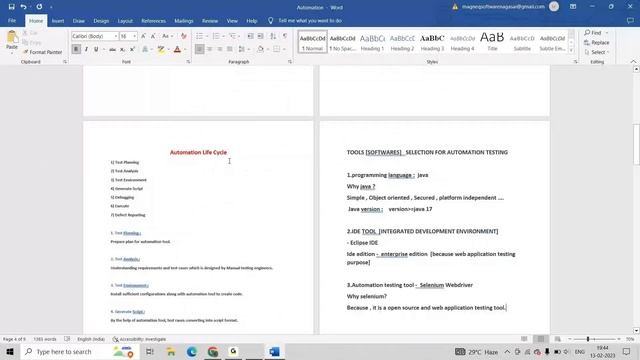Open the spelling proofing status icon
The height and width of the screenshot is (360, 640).
click(67, 339)
